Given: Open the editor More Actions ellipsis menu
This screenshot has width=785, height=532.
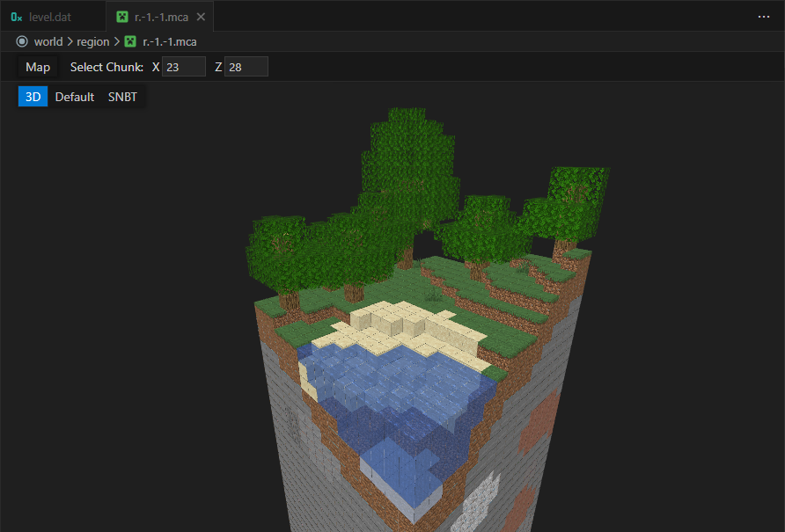Looking at the screenshot, I should click(763, 17).
